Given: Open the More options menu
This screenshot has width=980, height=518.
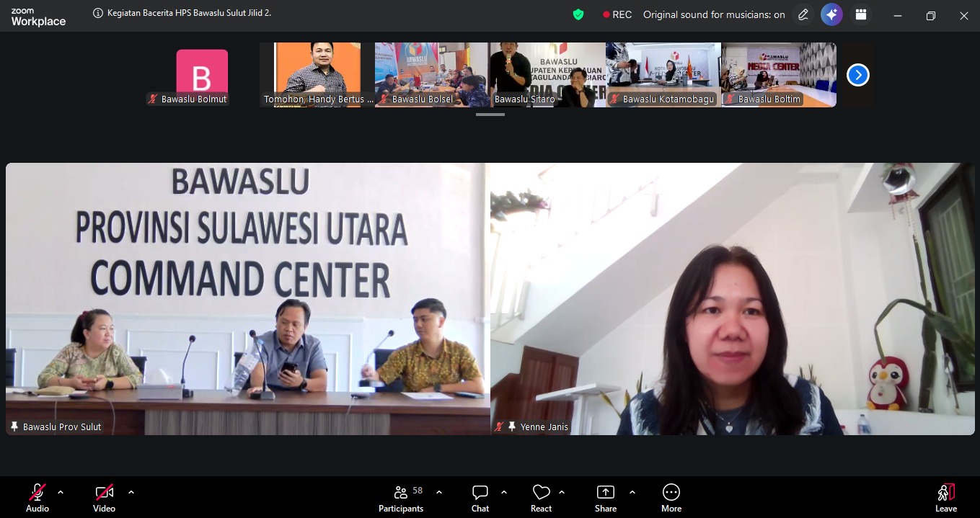Looking at the screenshot, I should tap(671, 498).
